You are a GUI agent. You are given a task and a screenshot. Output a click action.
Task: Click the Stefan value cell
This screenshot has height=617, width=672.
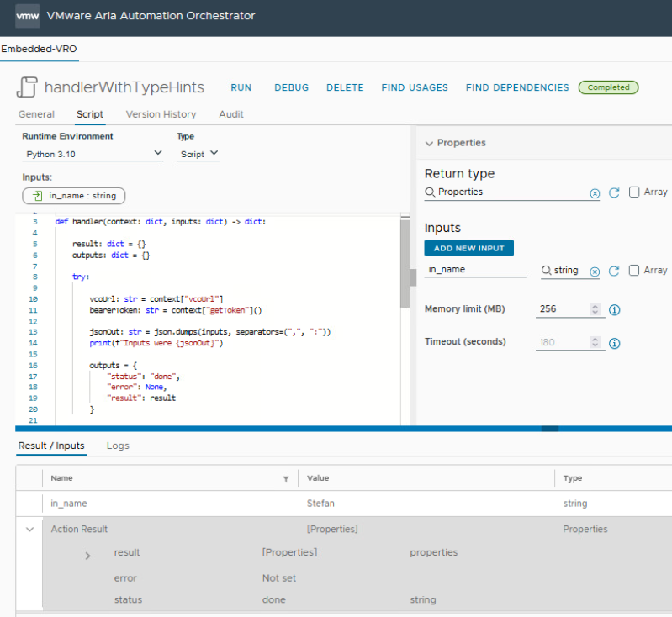[x=320, y=504]
